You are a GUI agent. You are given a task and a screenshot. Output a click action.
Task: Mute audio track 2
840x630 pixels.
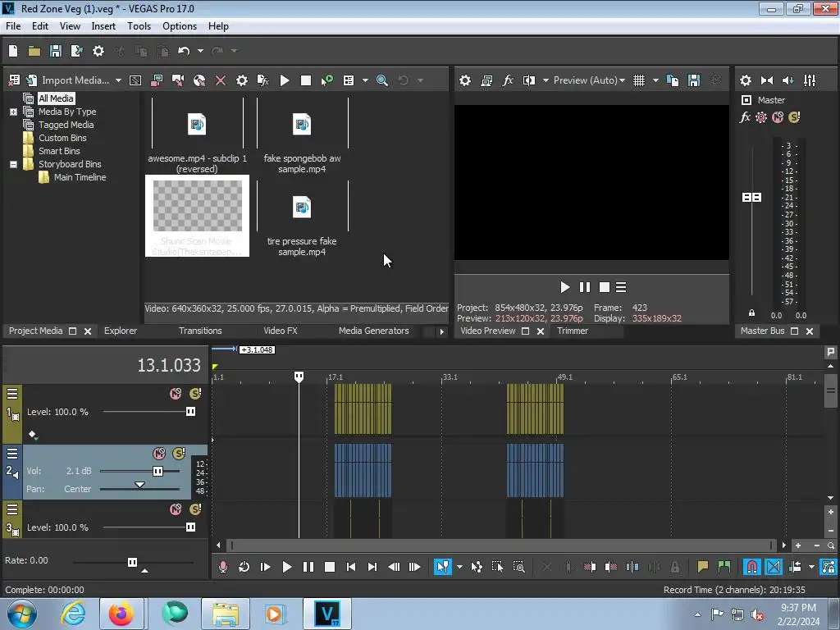159,454
